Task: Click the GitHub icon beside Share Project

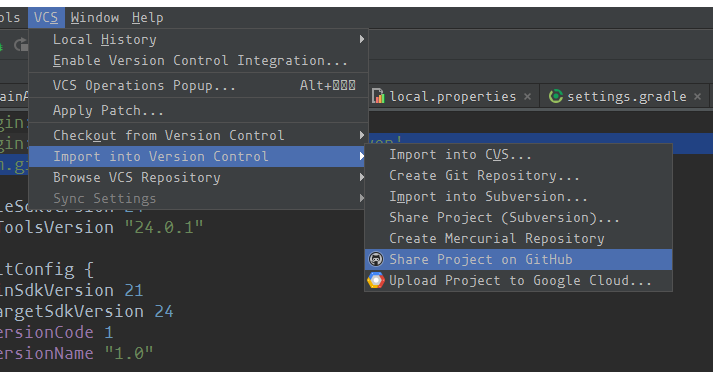Action: [x=376, y=259]
